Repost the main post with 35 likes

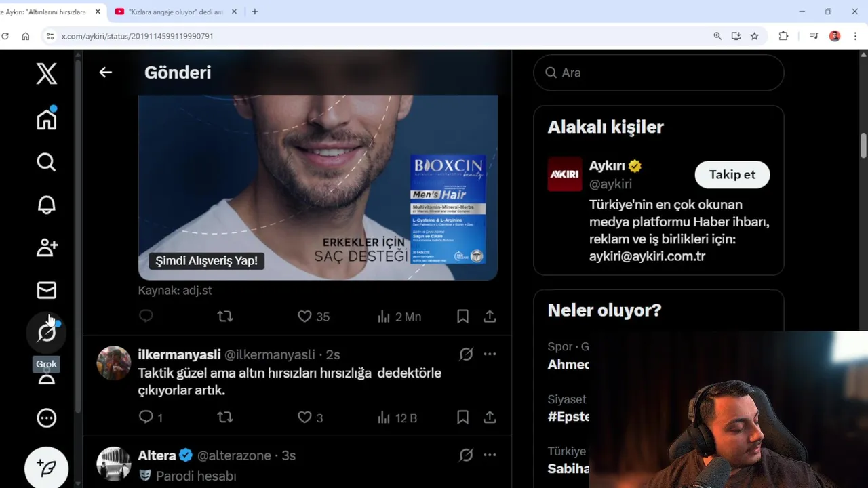[225, 316]
